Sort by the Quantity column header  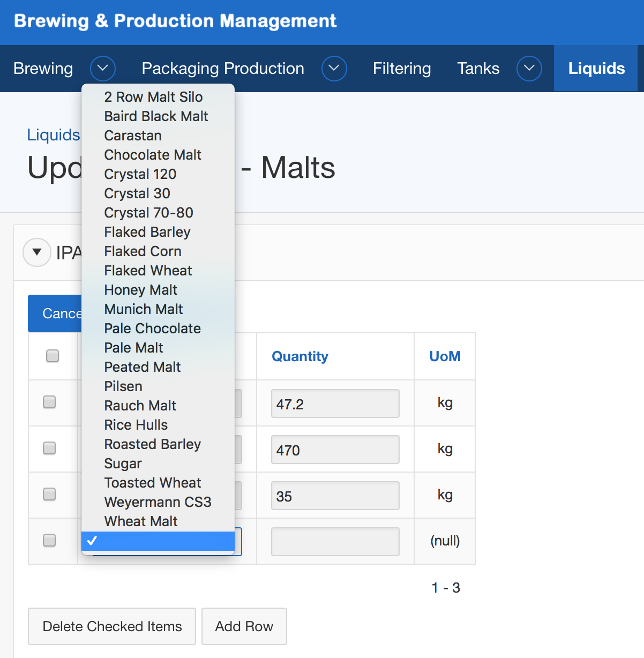(x=299, y=356)
